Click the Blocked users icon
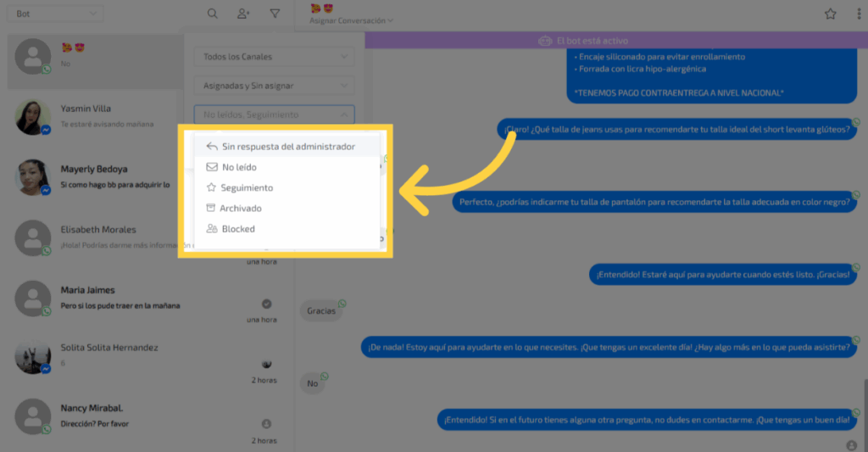 [x=212, y=229]
